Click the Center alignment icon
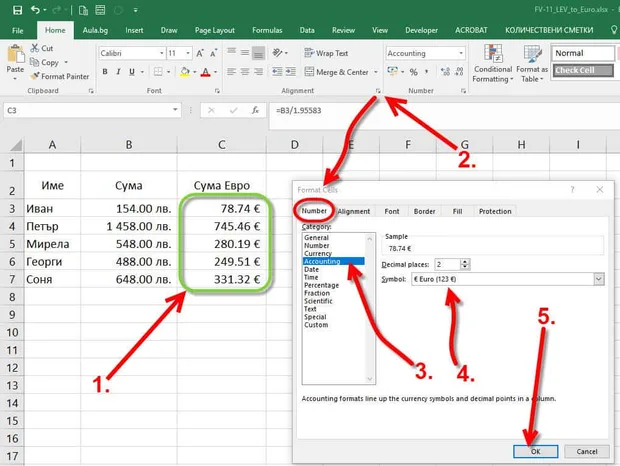Viewport: 620px width, 466px height. click(x=245, y=72)
